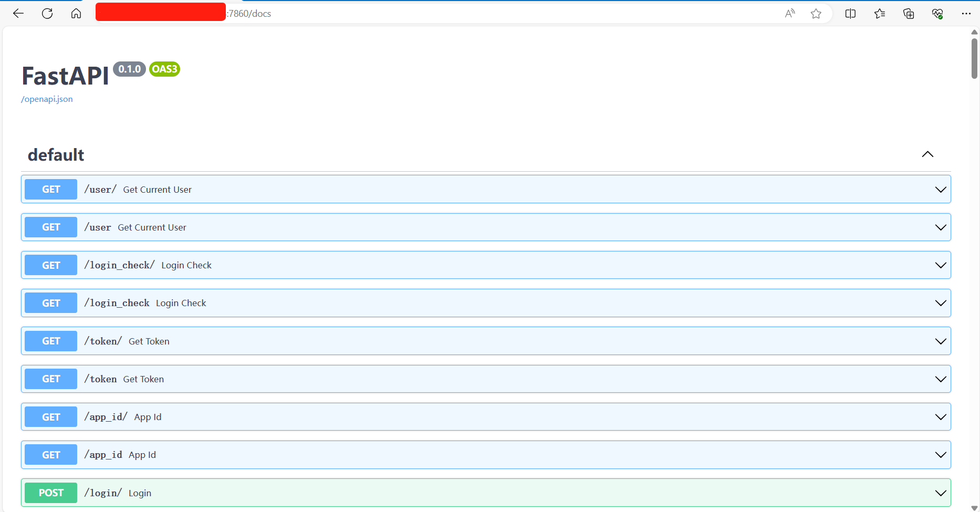Image resolution: width=980 pixels, height=512 pixels.
Task: Expand the GET /login_check endpoint chevron
Action: [941, 303]
